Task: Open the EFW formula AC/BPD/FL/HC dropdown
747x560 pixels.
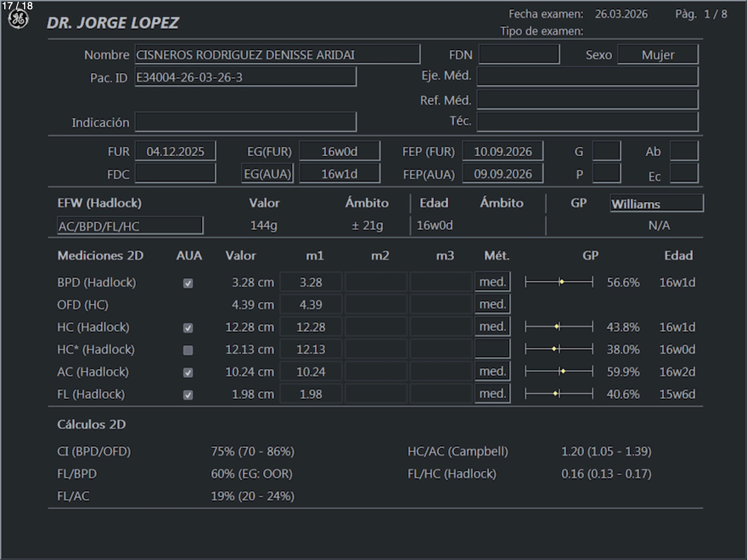Action: pos(130,226)
